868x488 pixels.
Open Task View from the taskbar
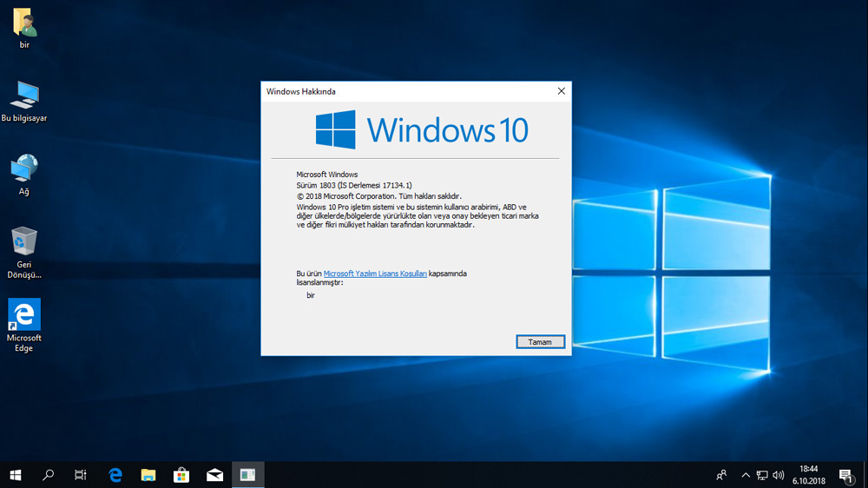click(81, 475)
